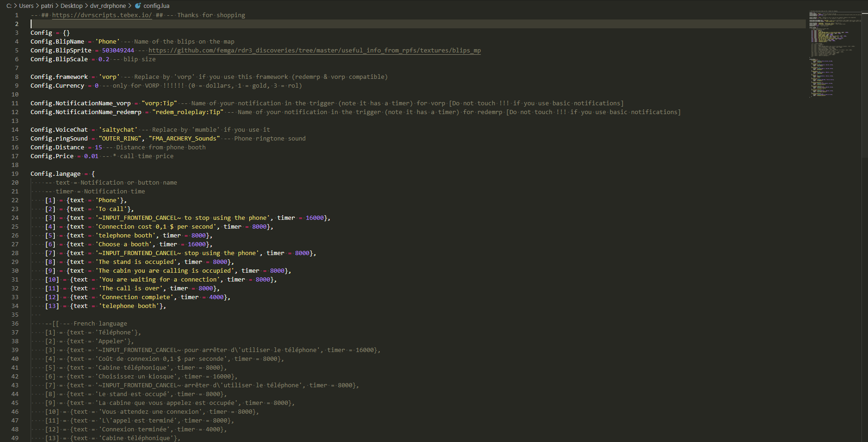Select the patri breadcrumb segment
This screenshot has height=442, width=868.
47,6
